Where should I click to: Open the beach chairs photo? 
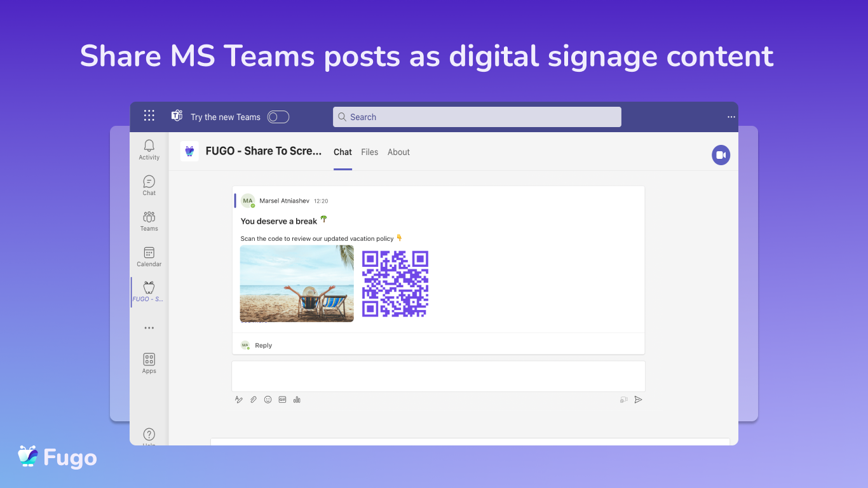click(x=297, y=283)
